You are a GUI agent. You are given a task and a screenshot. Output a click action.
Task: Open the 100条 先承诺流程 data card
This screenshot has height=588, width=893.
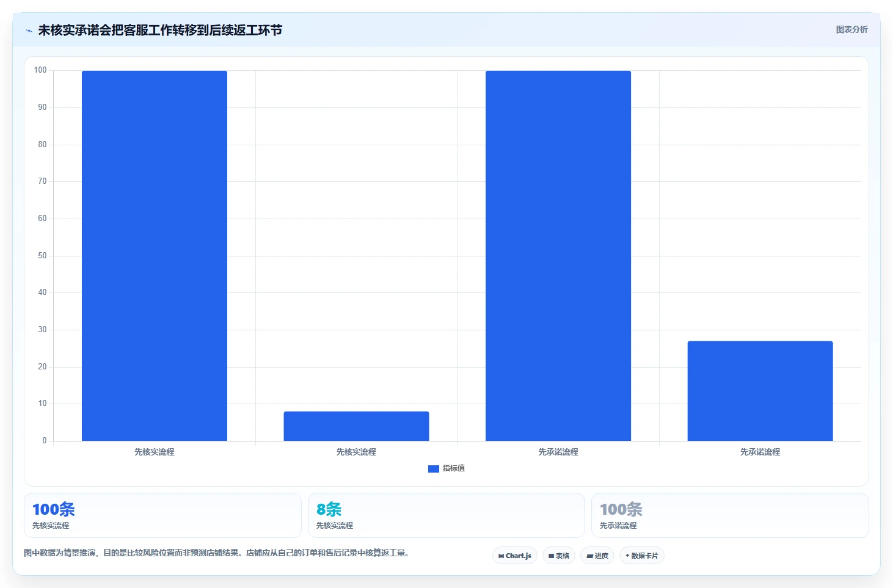[730, 515]
